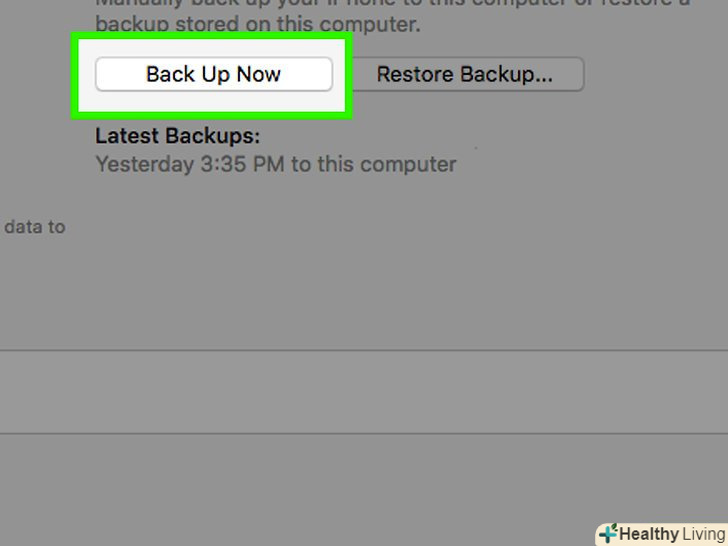Select the Latest Backups heading
Image resolution: width=728 pixels, height=546 pixels.
pyautogui.click(x=177, y=136)
